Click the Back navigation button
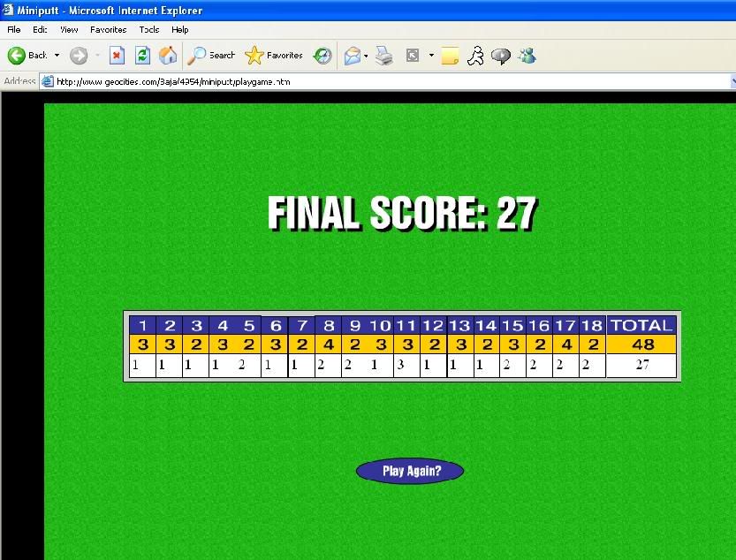The height and width of the screenshot is (560, 736). point(27,56)
